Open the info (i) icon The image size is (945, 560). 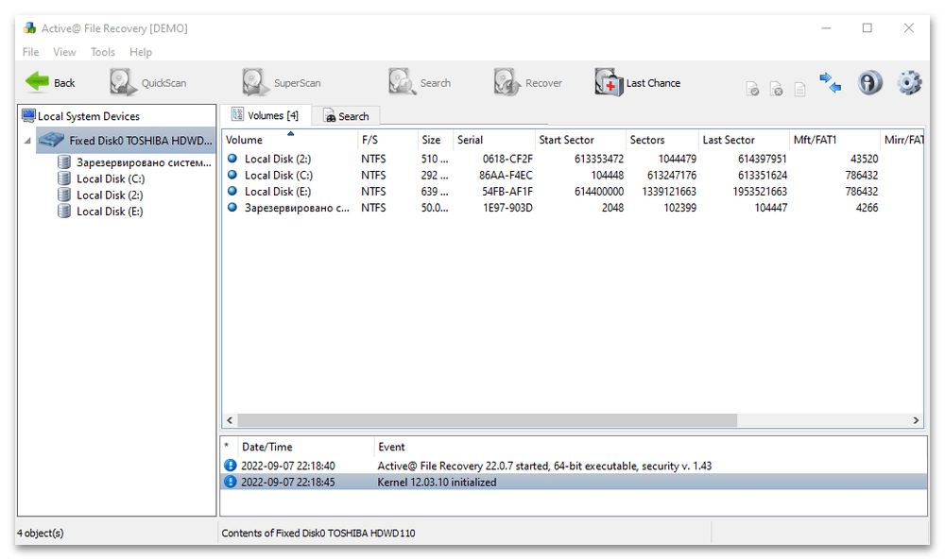869,83
